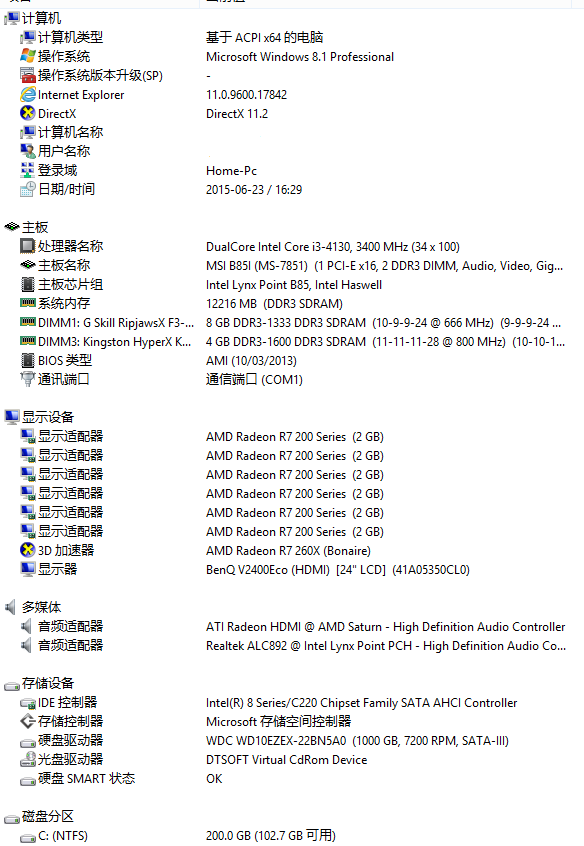Viewport: 584px width, 846px height.
Task: Select Intel Lynx Point B85, Intel Haswell
Action: 294,284
